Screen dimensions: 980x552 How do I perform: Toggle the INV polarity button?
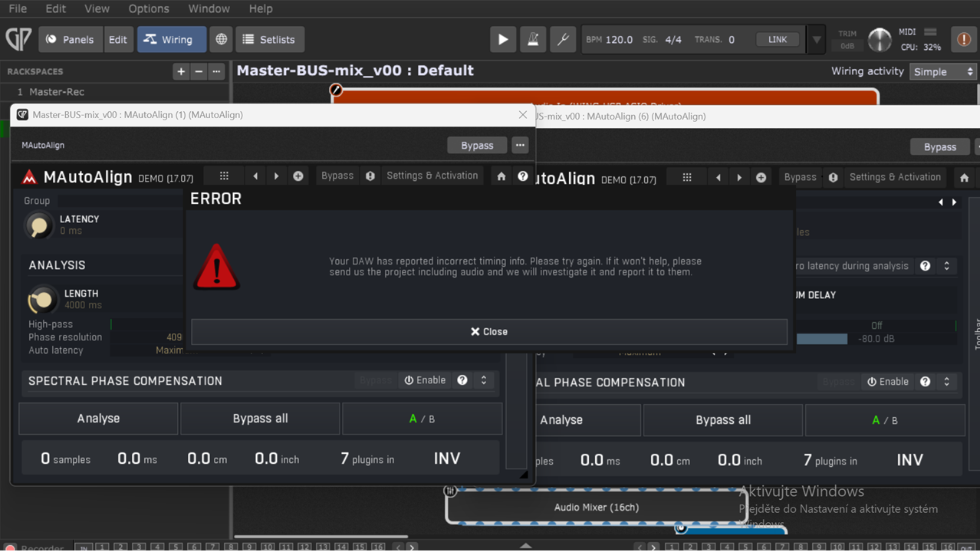(447, 458)
